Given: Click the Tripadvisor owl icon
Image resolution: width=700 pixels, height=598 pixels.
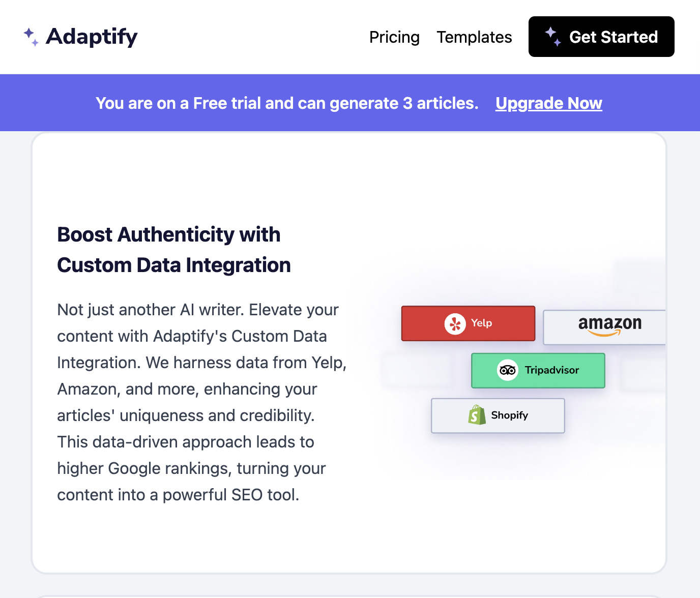Looking at the screenshot, I should 507,370.
